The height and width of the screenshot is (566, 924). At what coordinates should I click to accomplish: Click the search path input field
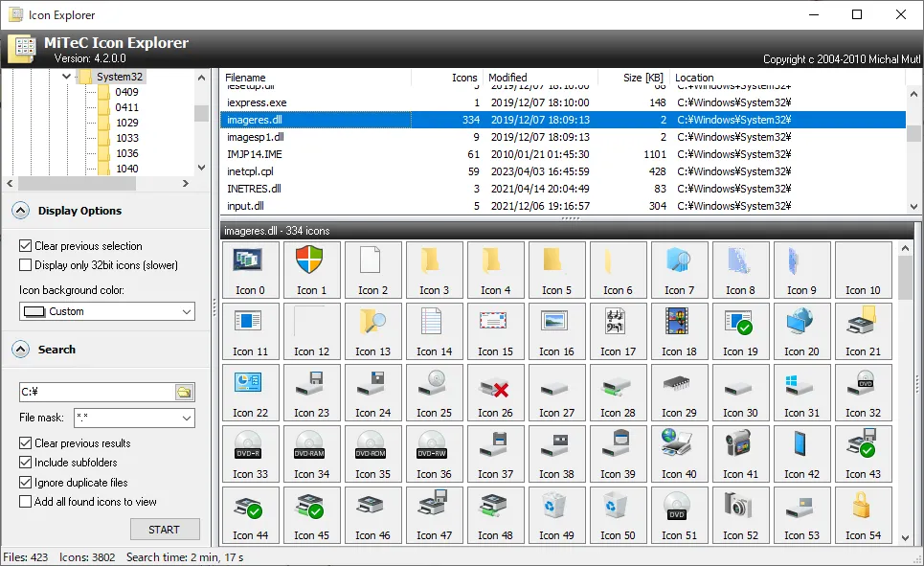[98, 392]
